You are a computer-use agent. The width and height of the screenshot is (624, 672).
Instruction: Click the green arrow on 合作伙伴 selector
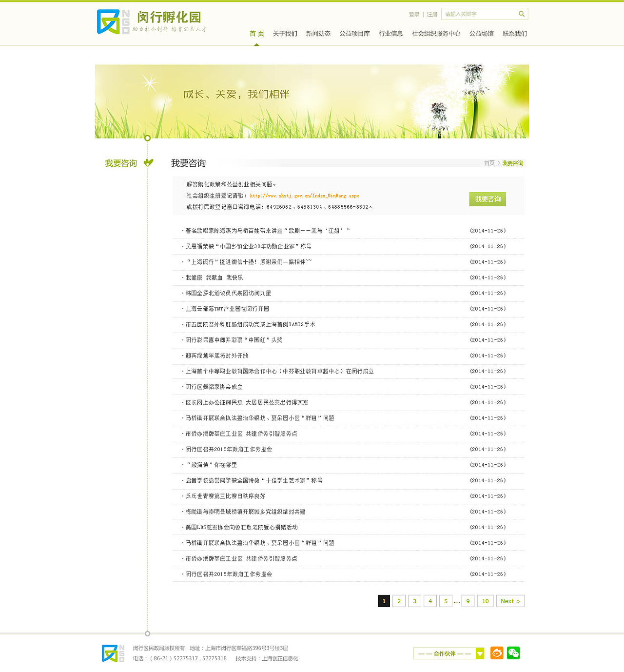pos(480,652)
